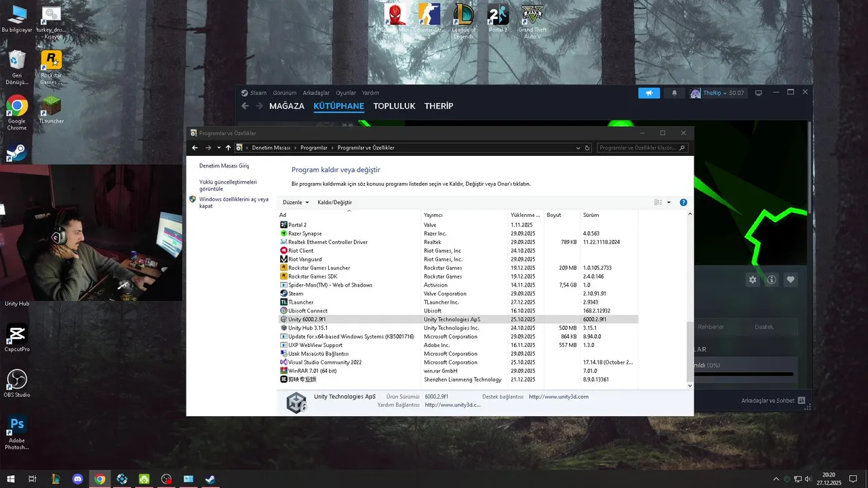This screenshot has width=868, height=488.
Task: Click Denetim Masası breadcrumb
Action: [x=271, y=148]
